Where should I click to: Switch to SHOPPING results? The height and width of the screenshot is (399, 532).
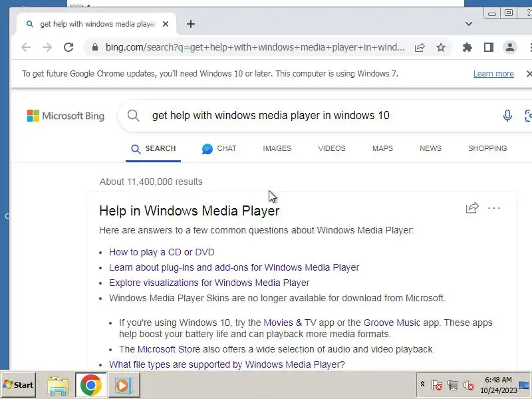[x=487, y=148]
